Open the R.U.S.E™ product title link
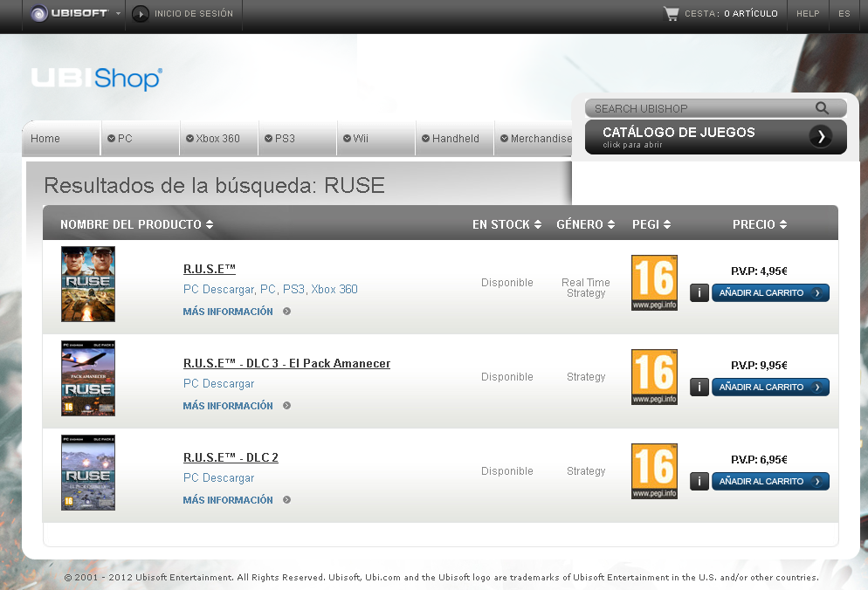 tap(210, 269)
